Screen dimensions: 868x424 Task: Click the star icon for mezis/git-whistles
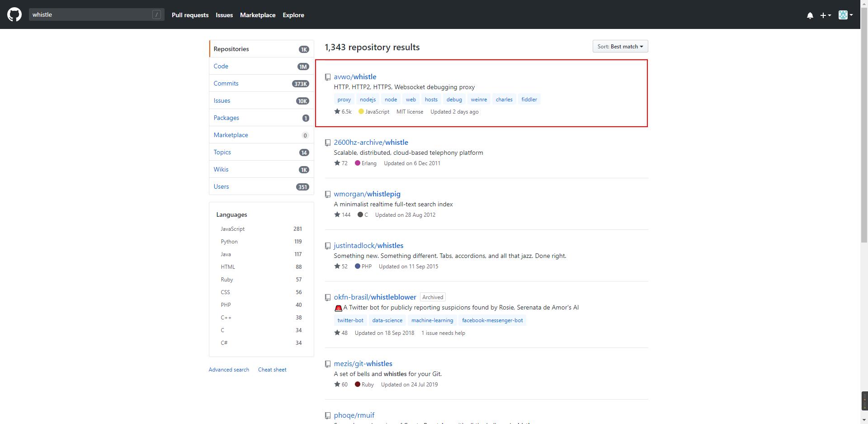(x=337, y=384)
